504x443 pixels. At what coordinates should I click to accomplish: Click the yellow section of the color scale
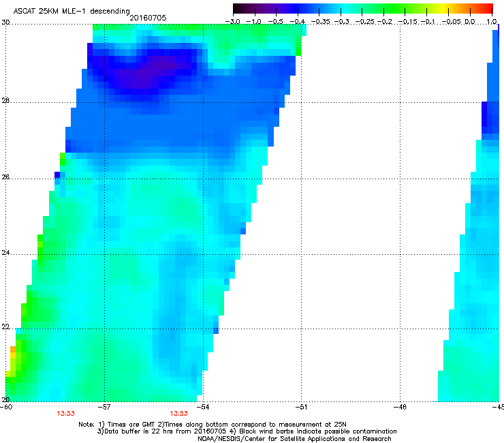coord(443,8)
